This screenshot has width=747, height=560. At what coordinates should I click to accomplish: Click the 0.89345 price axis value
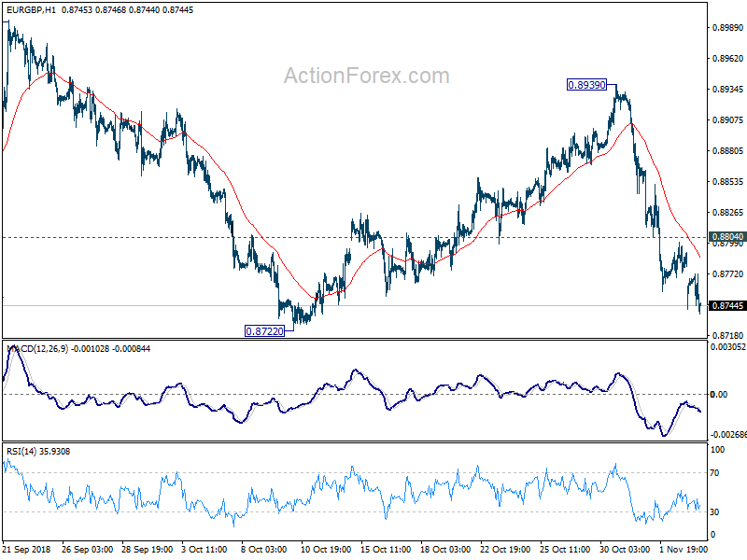(x=727, y=89)
